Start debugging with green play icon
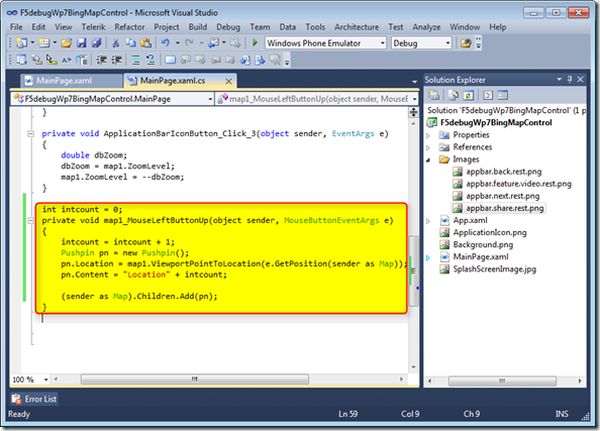The image size is (600, 431). point(254,43)
